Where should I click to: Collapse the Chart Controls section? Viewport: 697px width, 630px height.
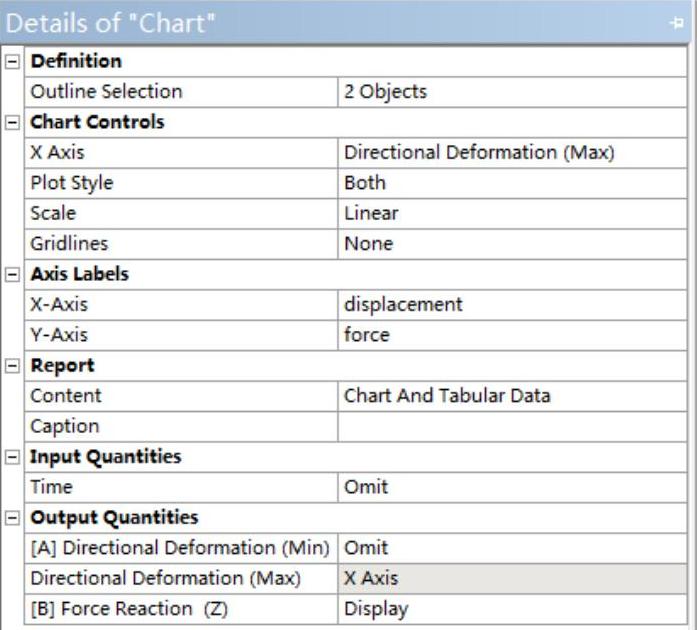pyautogui.click(x=12, y=123)
